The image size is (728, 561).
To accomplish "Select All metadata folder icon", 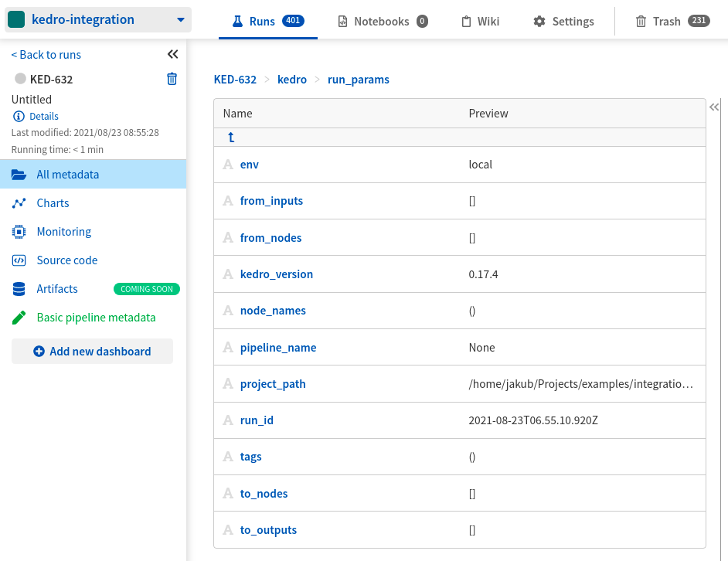I will point(19,174).
